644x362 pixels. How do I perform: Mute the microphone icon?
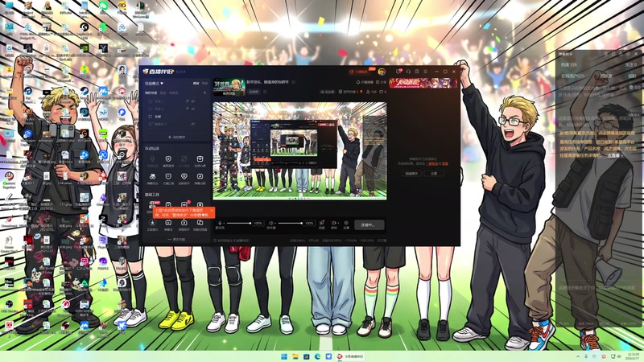click(220, 224)
